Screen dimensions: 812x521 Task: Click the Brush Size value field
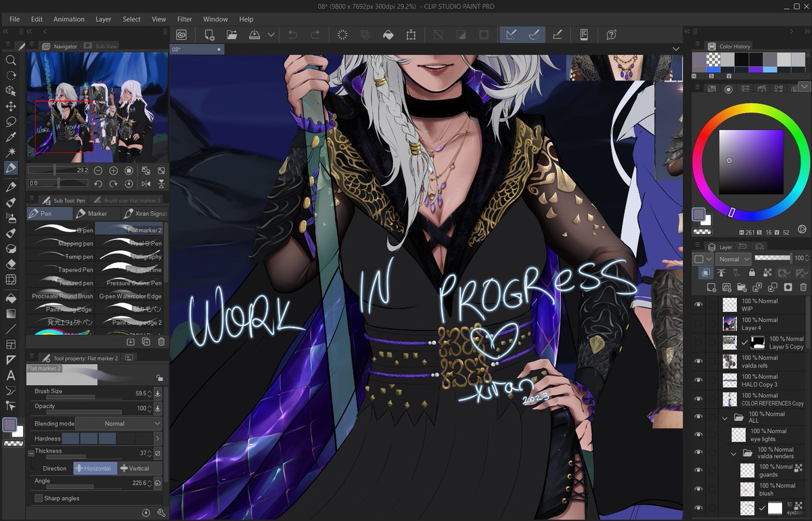pos(141,392)
